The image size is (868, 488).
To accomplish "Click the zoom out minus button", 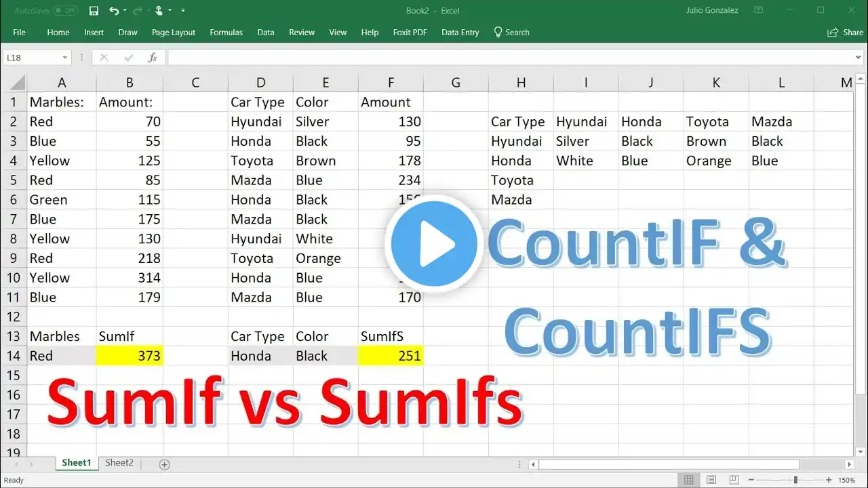I will point(750,480).
